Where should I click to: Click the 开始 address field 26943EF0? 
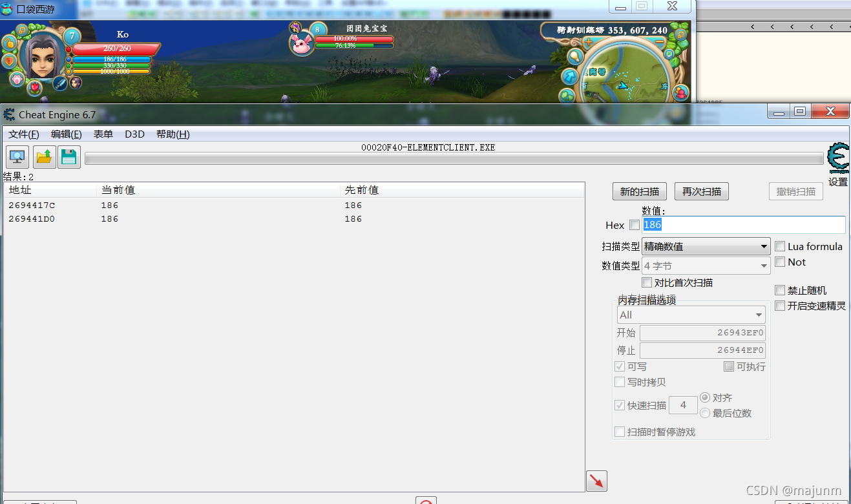[702, 333]
